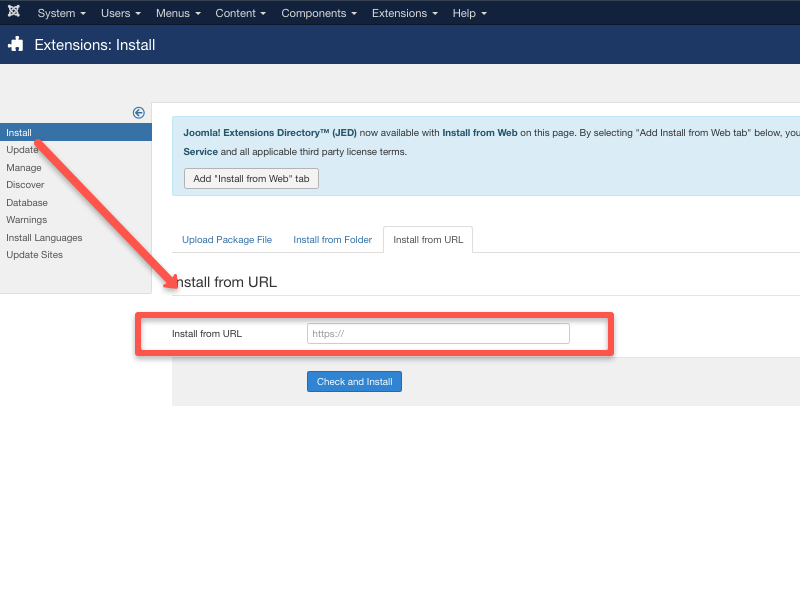The image size is (800, 600).
Task: Navigate to Update Sites in sidebar
Action: point(34,255)
